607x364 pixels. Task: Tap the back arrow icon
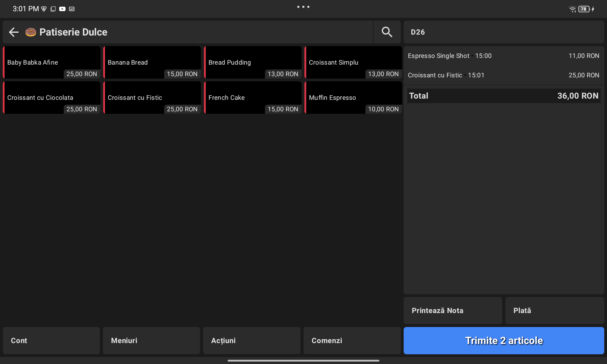[14, 32]
